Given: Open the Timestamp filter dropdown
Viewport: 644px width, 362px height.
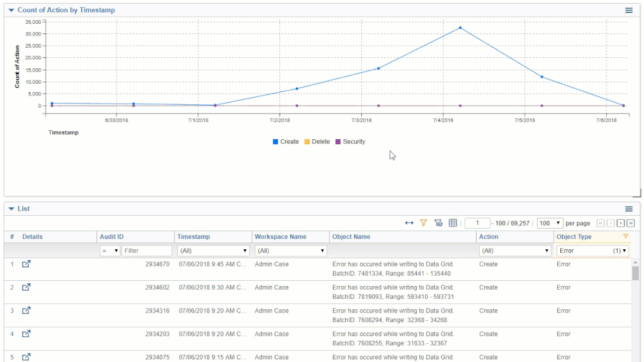Looking at the screenshot, I should (x=213, y=251).
